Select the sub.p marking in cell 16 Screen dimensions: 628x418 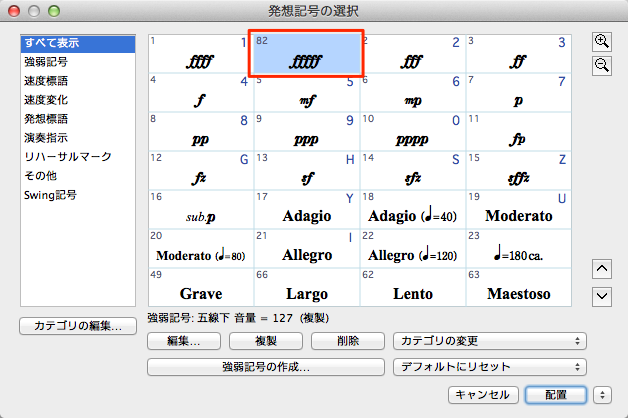coord(201,209)
